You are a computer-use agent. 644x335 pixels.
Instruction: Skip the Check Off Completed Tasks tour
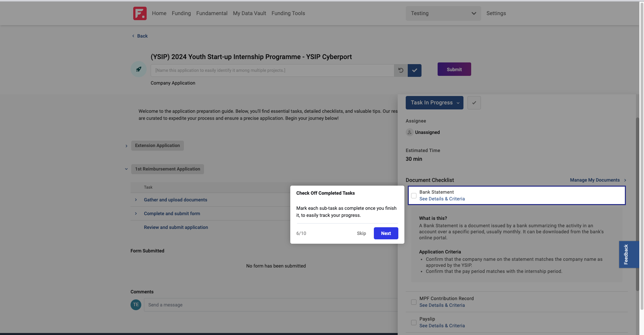click(361, 233)
